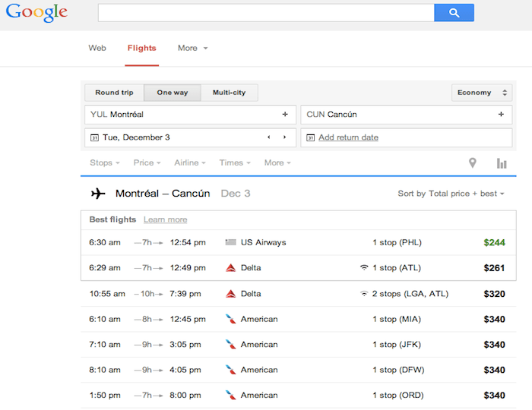This screenshot has width=532, height=410.
Task: Click Delta logo on the $320 flight
Action: point(231,294)
